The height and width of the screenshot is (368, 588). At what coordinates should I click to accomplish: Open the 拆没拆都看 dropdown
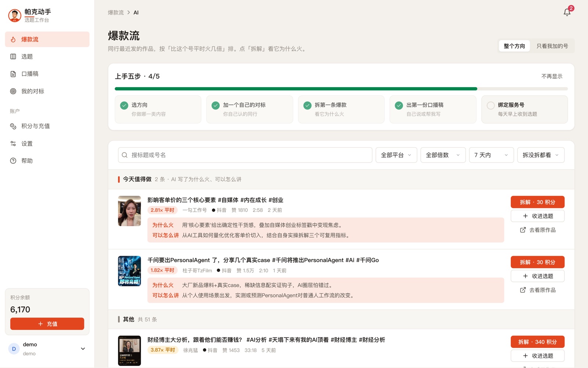[x=541, y=155]
